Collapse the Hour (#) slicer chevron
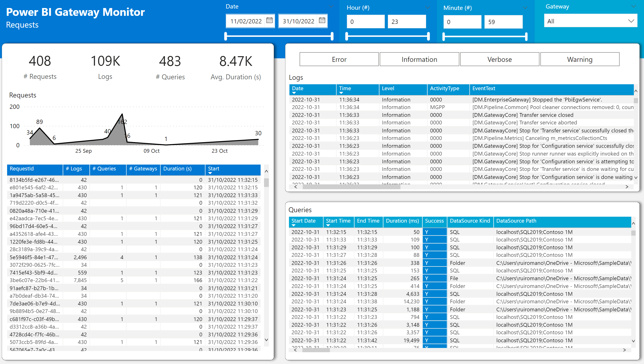Screen dimensions: 644x364 pyautogui.click(x=428, y=8)
